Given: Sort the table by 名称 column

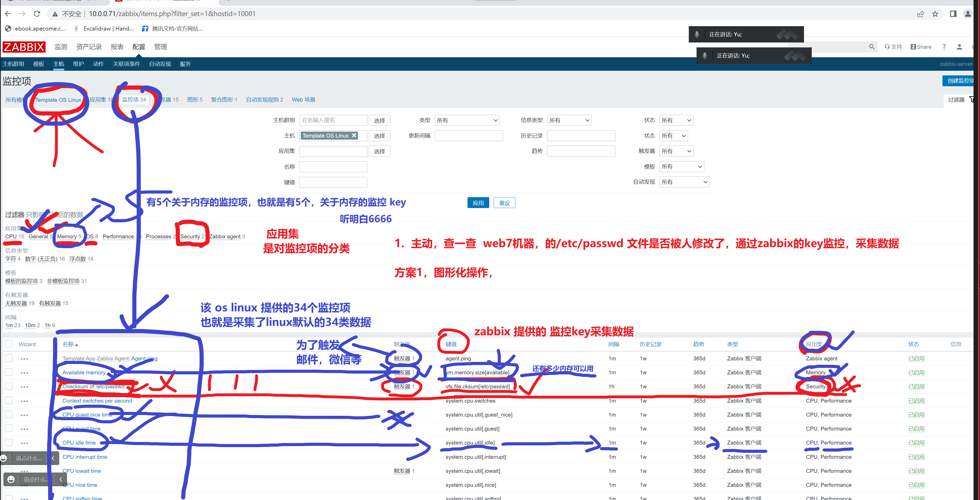Looking at the screenshot, I should pos(70,344).
